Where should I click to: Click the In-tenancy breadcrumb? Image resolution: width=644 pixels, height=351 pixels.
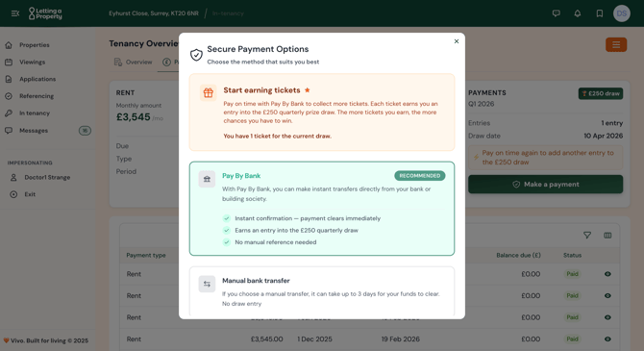point(228,13)
